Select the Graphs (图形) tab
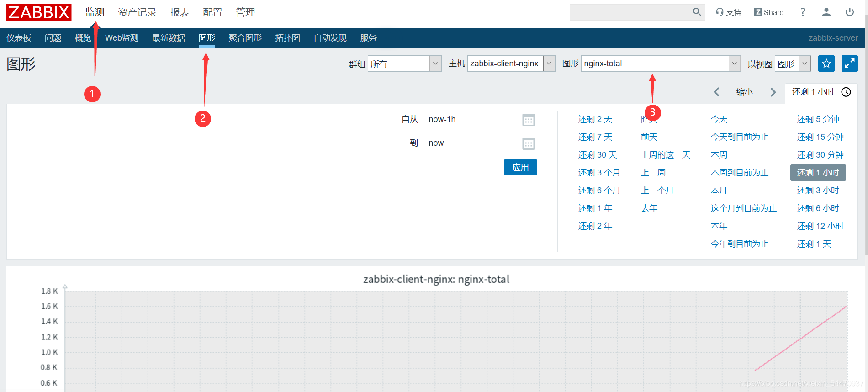868x392 pixels. coord(207,38)
